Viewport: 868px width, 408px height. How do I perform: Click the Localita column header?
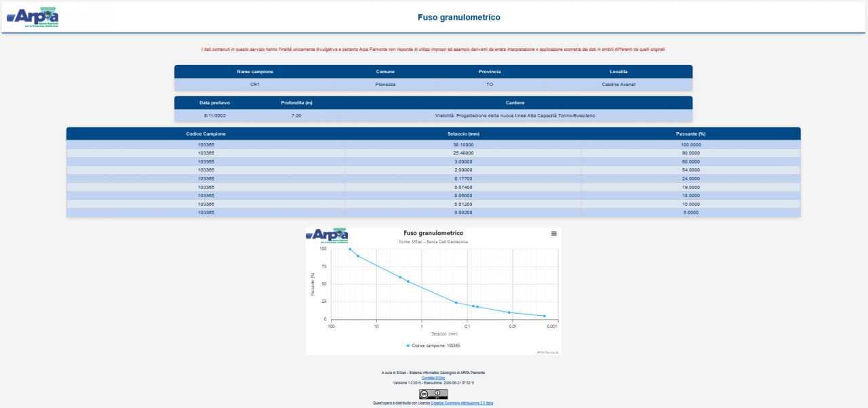click(618, 71)
